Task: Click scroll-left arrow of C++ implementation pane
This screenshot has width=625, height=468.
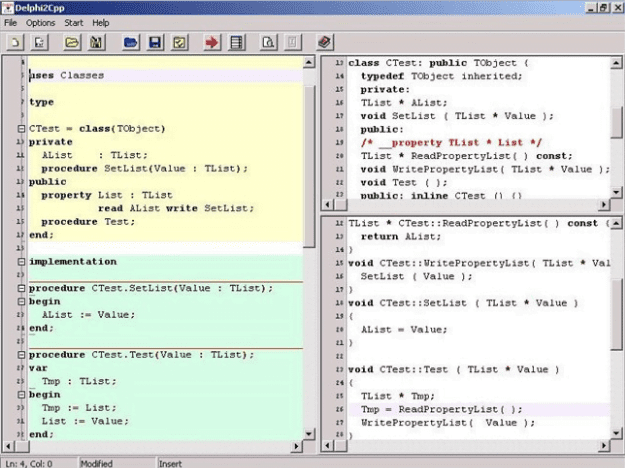Action: click(x=328, y=446)
